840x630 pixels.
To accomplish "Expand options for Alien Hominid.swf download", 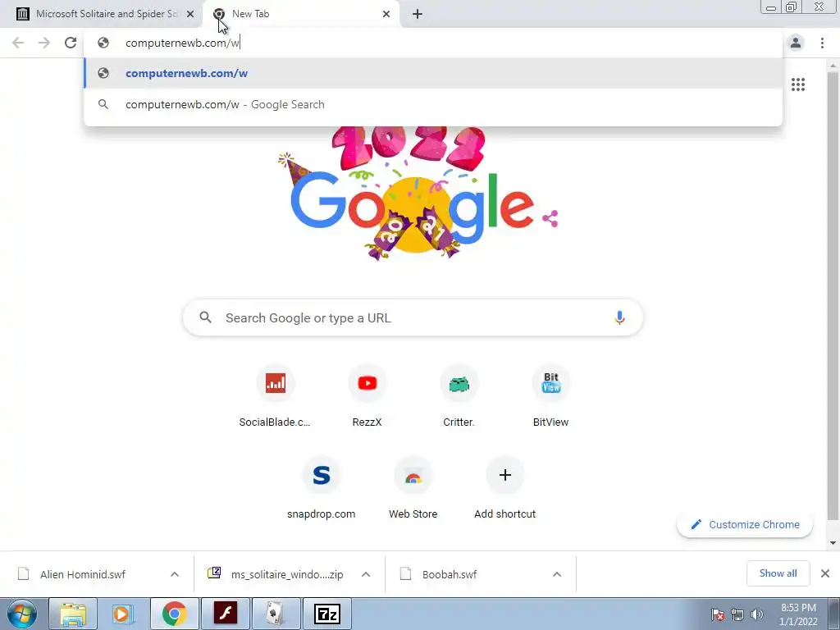I will tap(175, 574).
